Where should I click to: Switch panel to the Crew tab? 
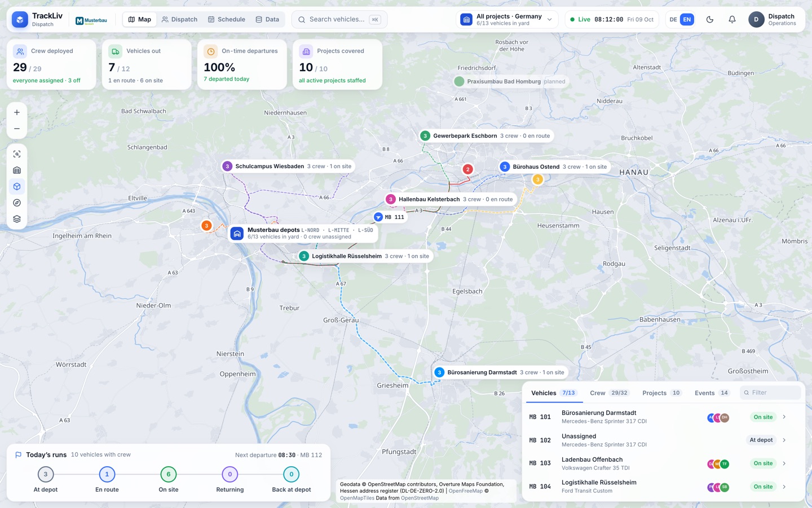point(609,393)
